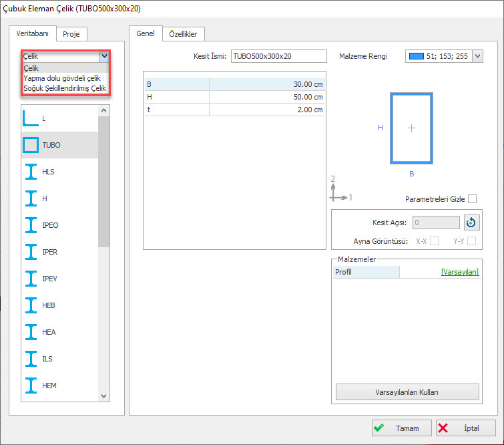Toggle the Y-Y mirror checkbox
The height and width of the screenshot is (445, 504).
coord(471,241)
